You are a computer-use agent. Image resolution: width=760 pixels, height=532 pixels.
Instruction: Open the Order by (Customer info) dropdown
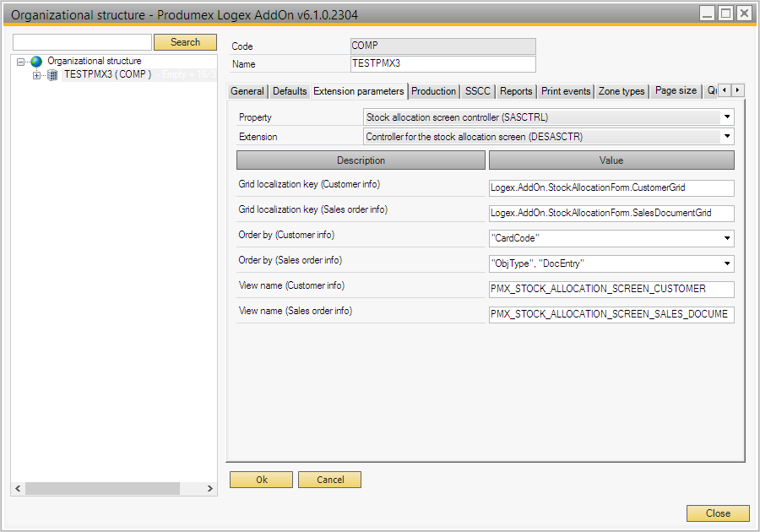726,239
